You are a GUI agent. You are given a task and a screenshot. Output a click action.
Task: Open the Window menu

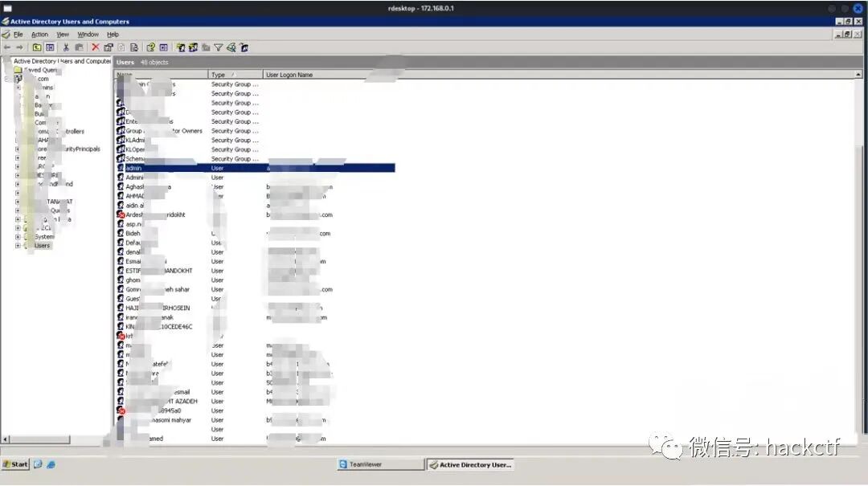(x=88, y=35)
